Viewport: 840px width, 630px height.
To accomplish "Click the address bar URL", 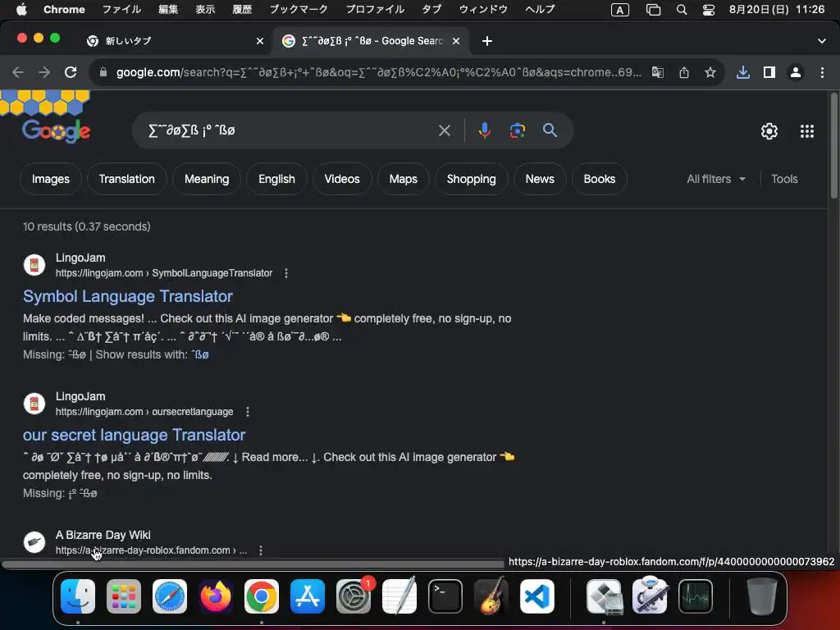I will 378,72.
